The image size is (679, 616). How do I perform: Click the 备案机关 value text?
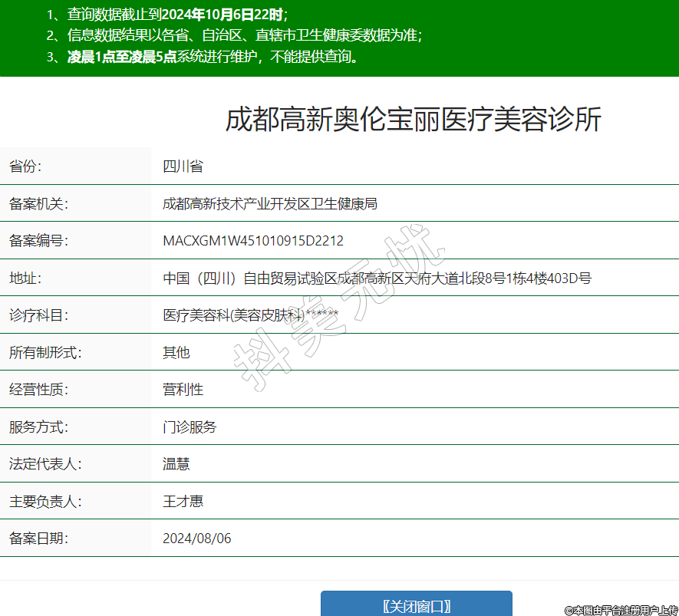coord(270,204)
